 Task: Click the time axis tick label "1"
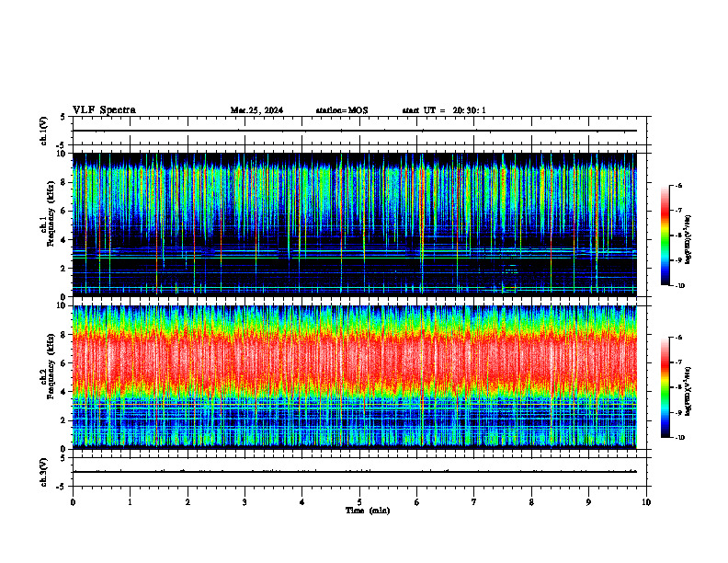pos(130,502)
